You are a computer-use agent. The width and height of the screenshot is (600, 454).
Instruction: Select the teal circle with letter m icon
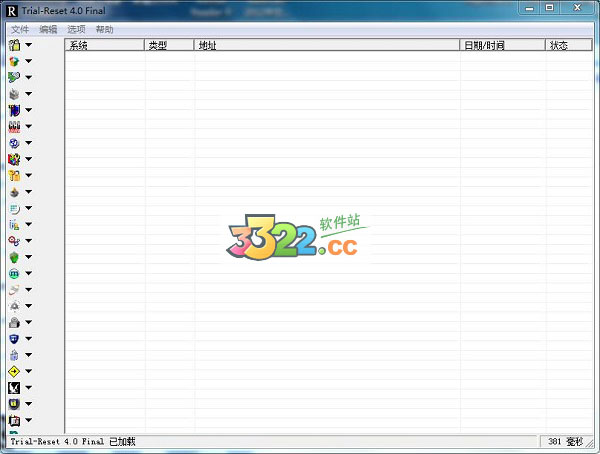14,273
